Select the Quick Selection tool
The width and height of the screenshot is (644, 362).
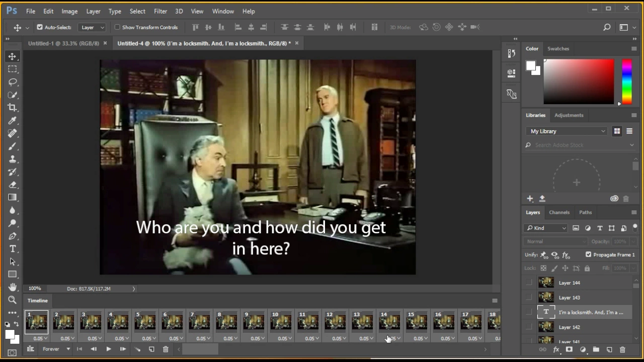pos(13,95)
